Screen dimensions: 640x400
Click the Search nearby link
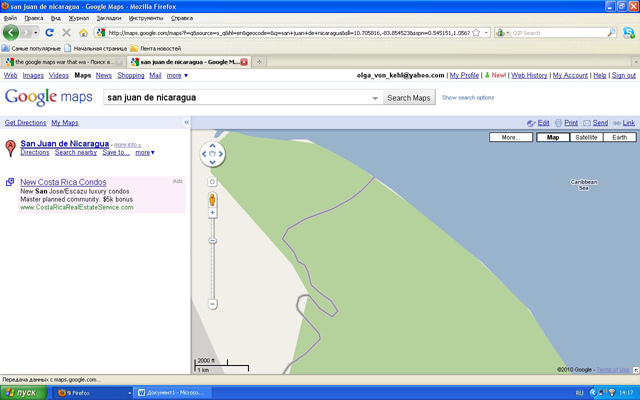pos(76,153)
